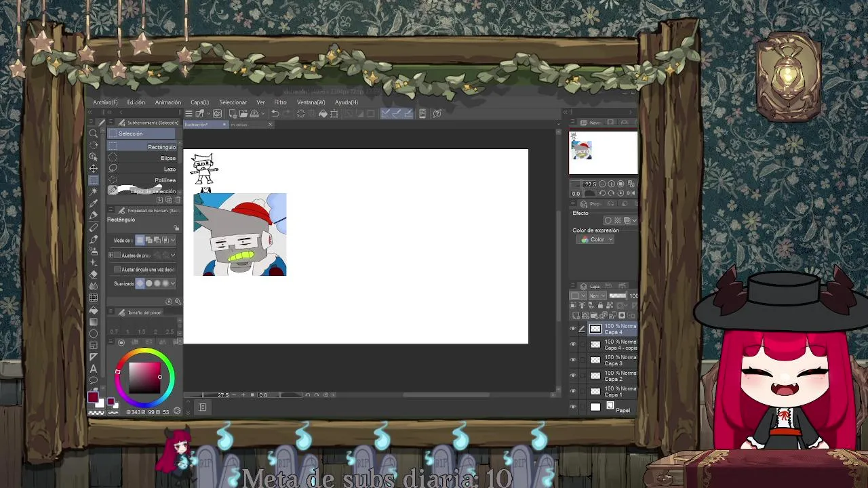Image resolution: width=868 pixels, height=488 pixels.
Task: Open the Color de expresión dropdown
Action: [595, 239]
